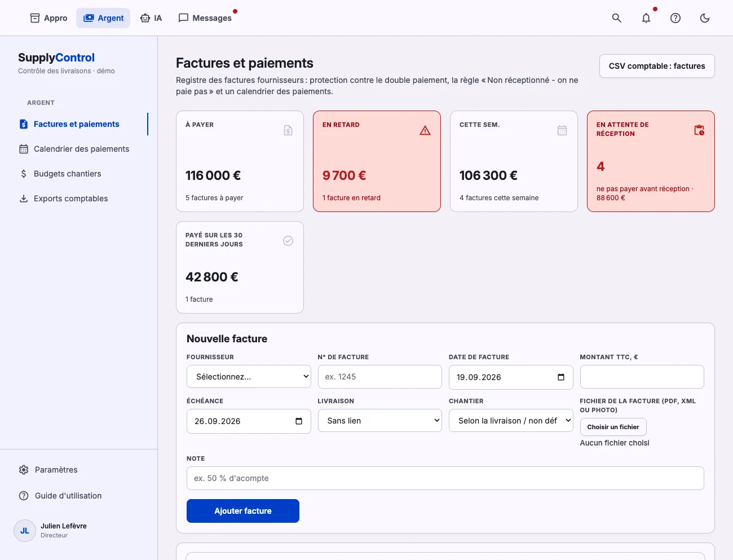This screenshot has width=733, height=560.
Task: Click the JL user avatar
Action: [x=25, y=531]
